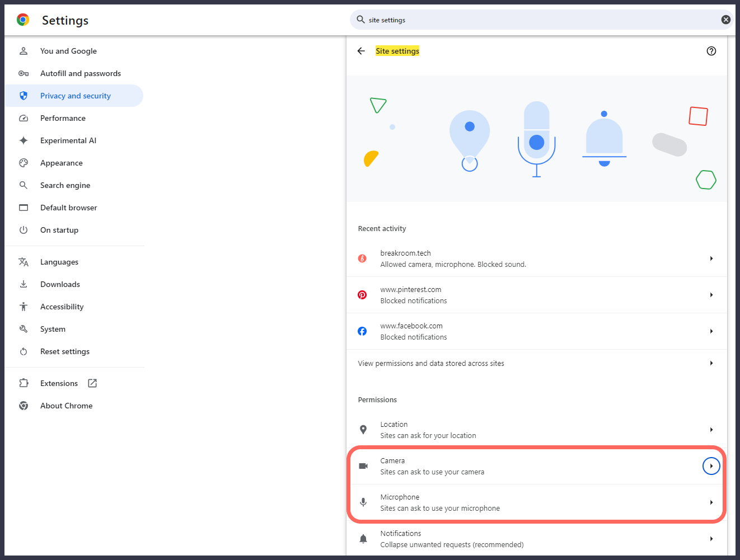
Task: Open Reset settings in sidebar
Action: (x=65, y=351)
